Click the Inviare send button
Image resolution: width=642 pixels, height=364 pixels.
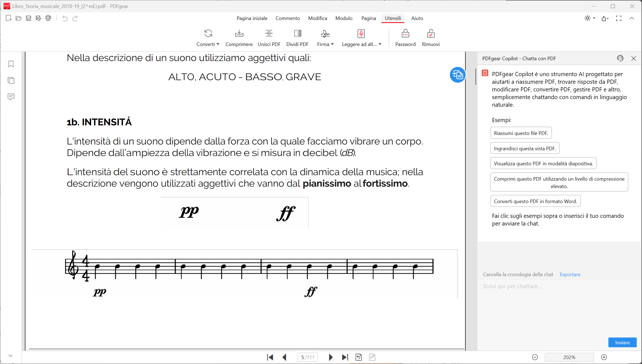pyautogui.click(x=622, y=342)
